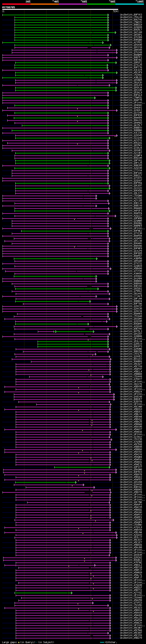Click the red 20% identity legend segment
Viewport: 146px width, 644px height.
[x=16, y=4]
